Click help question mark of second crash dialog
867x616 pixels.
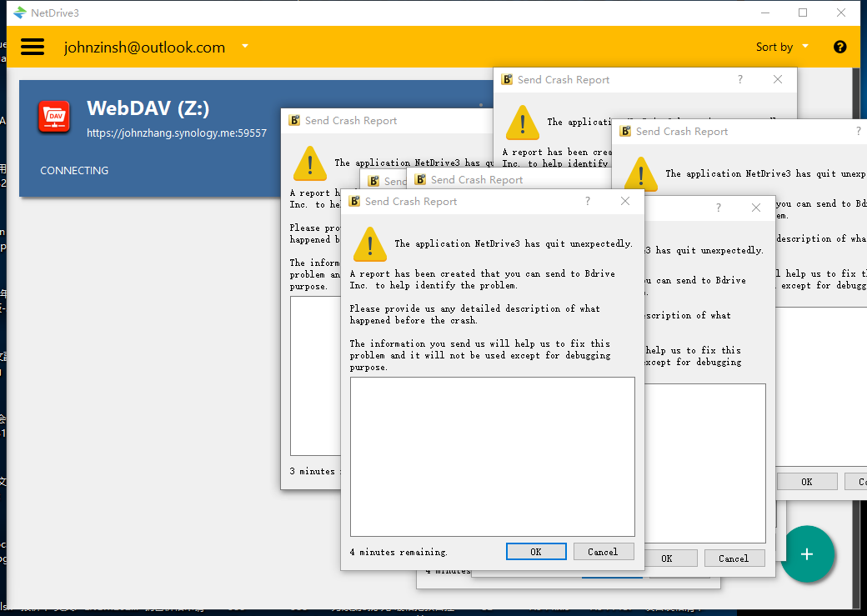pyautogui.click(x=719, y=208)
